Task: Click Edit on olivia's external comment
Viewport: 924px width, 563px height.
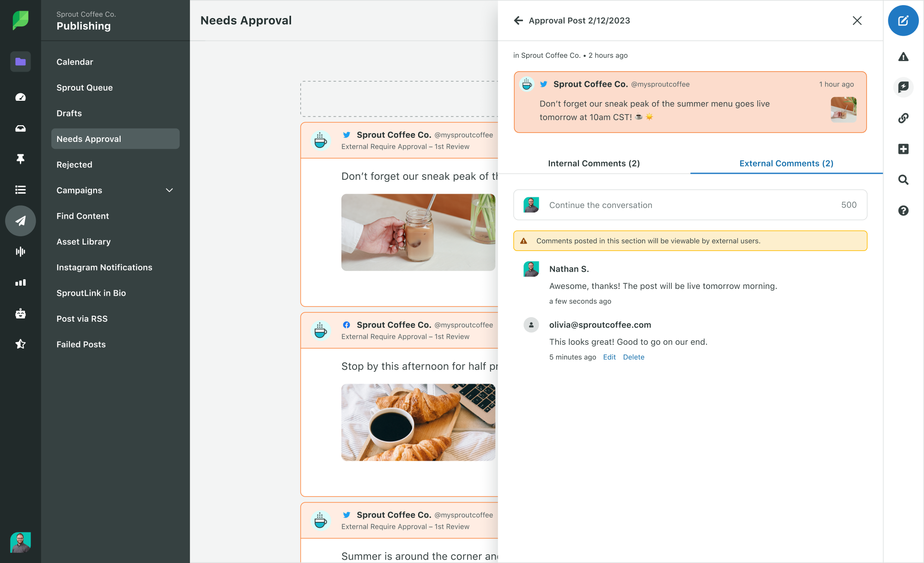Action: click(x=608, y=357)
